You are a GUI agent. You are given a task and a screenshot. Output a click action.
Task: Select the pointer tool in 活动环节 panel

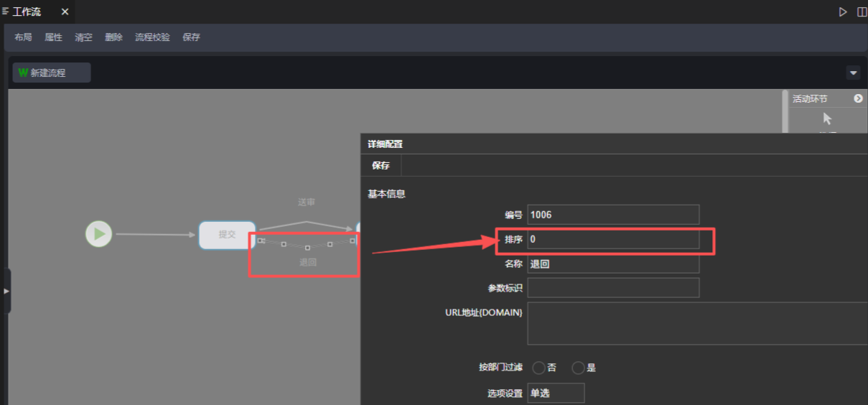[827, 119]
